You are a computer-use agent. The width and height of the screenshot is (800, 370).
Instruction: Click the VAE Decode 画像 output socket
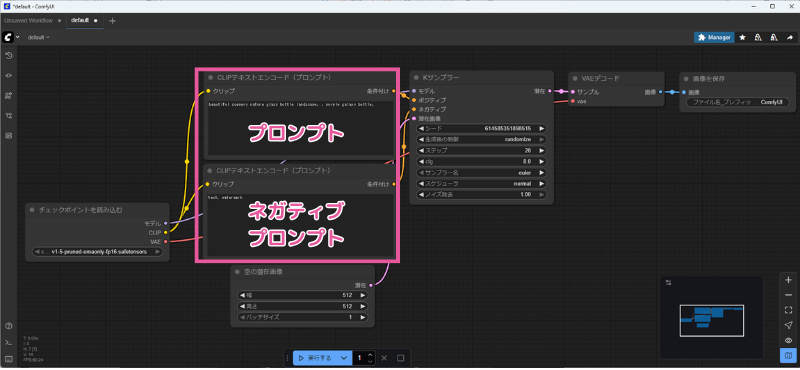pyautogui.click(x=661, y=92)
